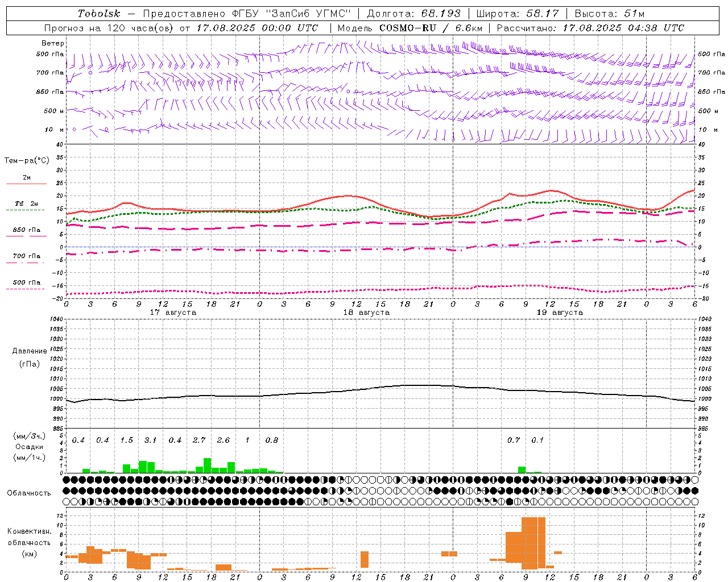This screenshot has width=728, height=582.
Task: Click the station name Tobolsk in the header
Action: tap(100, 14)
